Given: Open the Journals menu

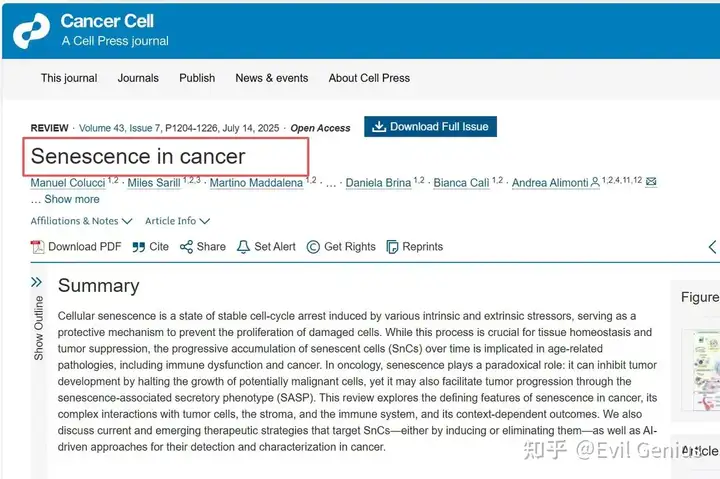Looking at the screenshot, I should coord(138,78).
